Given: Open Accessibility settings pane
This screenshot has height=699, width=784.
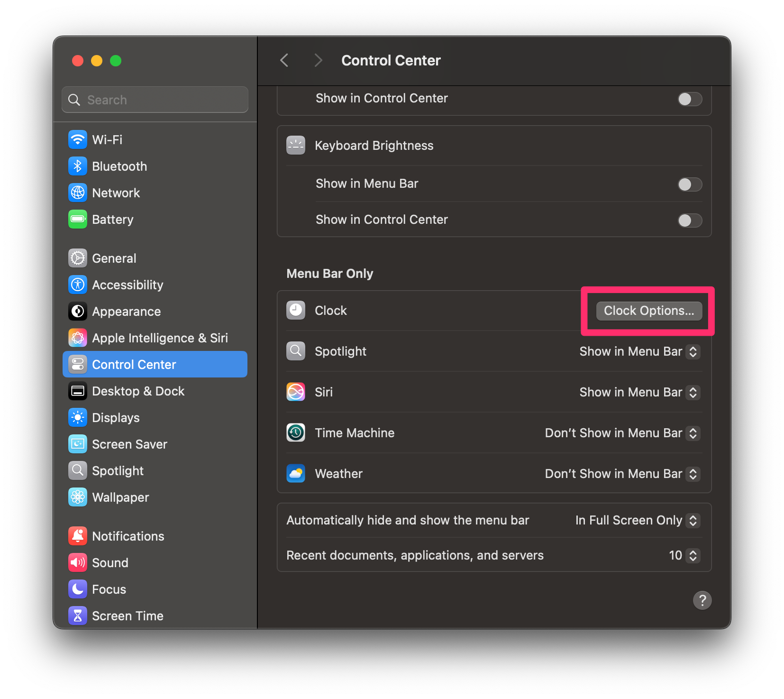Looking at the screenshot, I should pos(155,285).
